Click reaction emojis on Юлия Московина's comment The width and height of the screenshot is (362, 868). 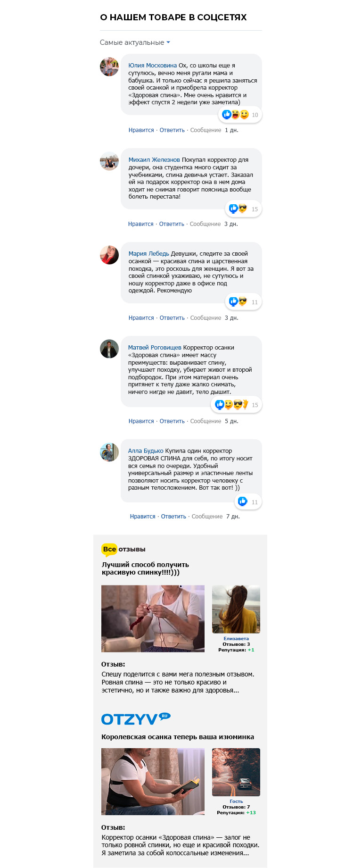[x=235, y=115]
